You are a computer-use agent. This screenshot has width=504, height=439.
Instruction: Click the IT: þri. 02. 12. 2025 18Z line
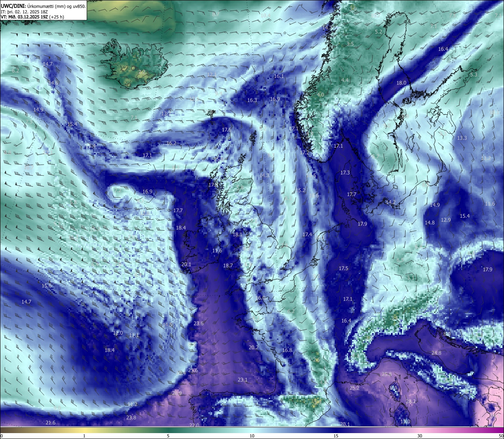(24, 12)
